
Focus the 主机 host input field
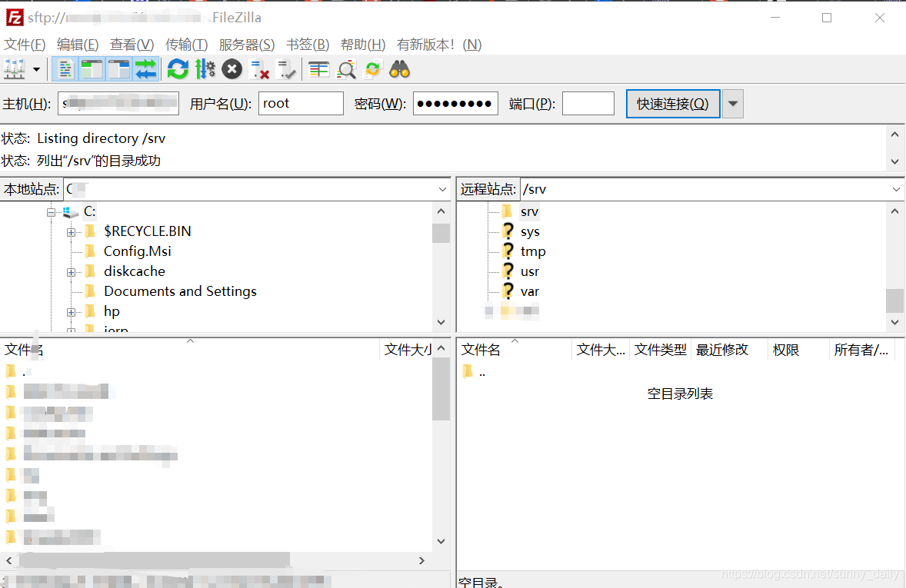[118, 104]
